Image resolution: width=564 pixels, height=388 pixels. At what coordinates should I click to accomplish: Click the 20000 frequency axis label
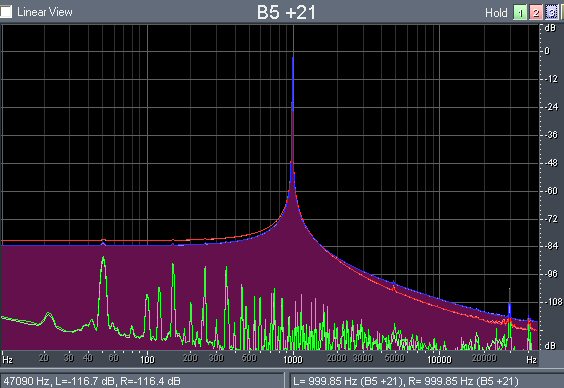point(484,358)
